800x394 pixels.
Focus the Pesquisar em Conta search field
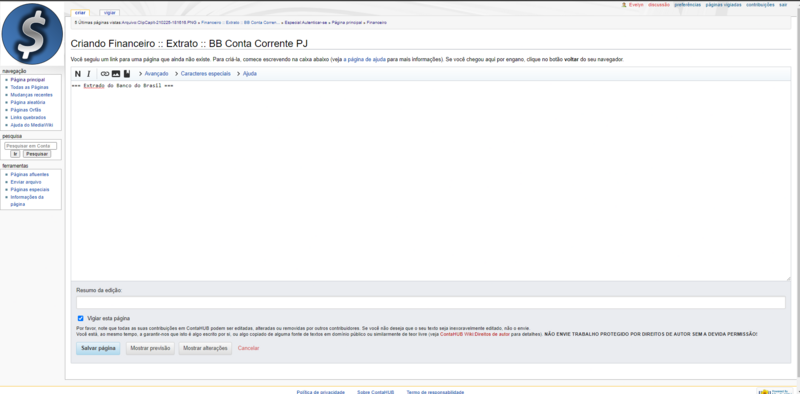(31, 146)
